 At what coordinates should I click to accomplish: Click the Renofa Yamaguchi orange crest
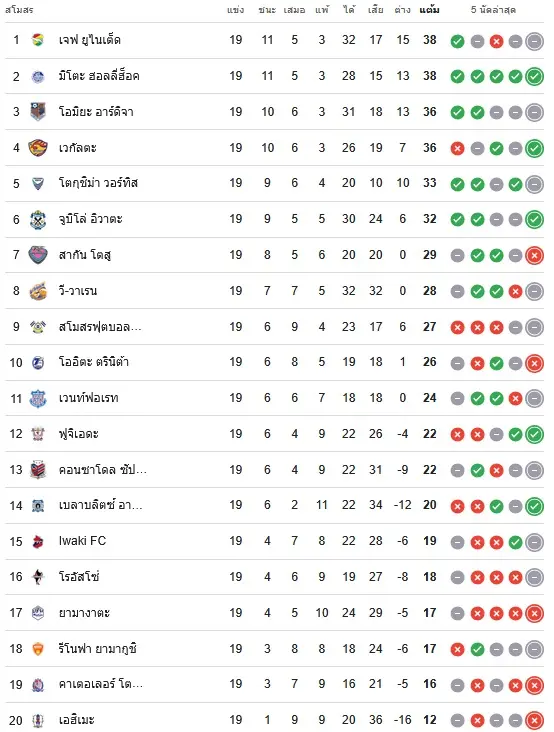point(38,649)
